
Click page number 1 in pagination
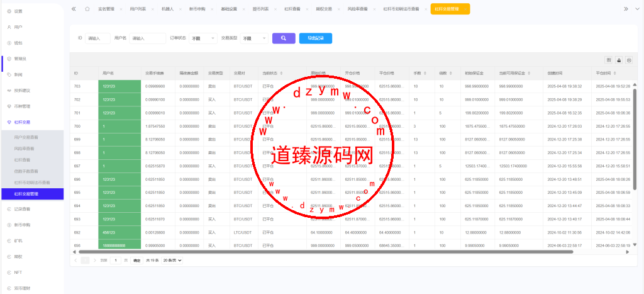[x=85, y=260]
